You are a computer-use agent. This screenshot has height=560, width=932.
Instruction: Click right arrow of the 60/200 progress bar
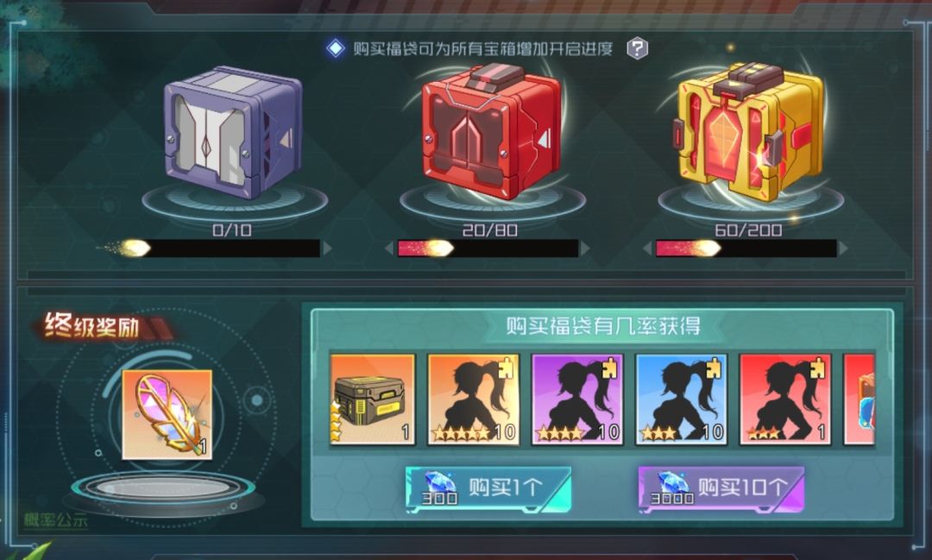(x=843, y=249)
